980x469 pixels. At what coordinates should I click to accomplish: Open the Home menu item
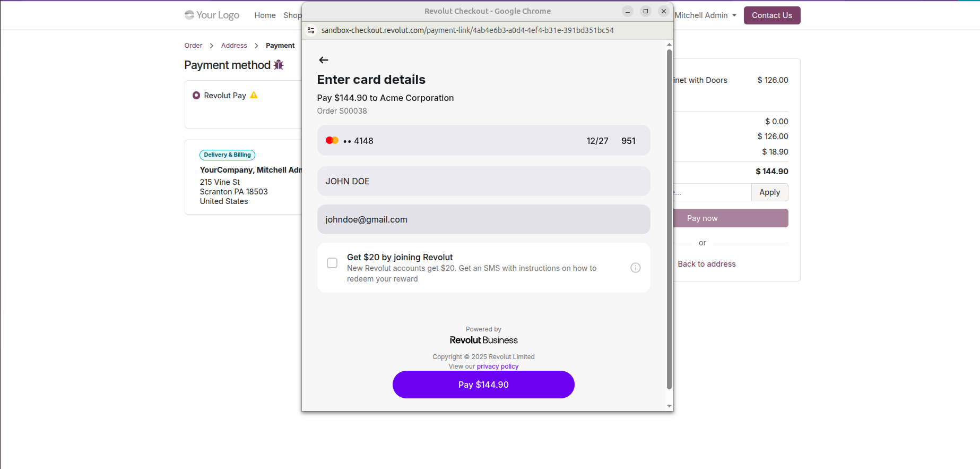pos(265,15)
